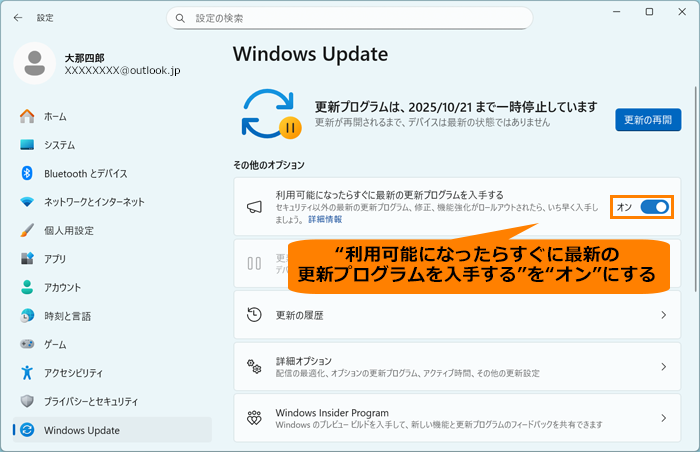Viewport: 700px width, 452px height.
Task: Expand Windows Insider Program chevron
Action: click(x=664, y=418)
